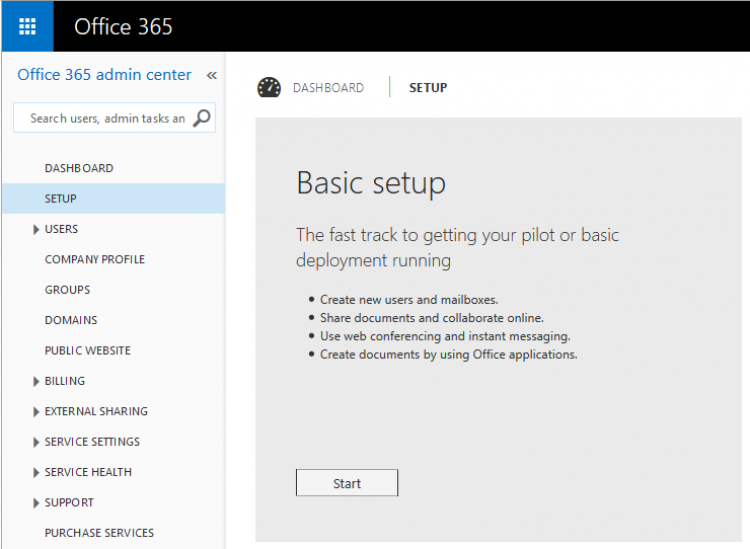Click the SETUP breadcrumb label

(x=428, y=88)
